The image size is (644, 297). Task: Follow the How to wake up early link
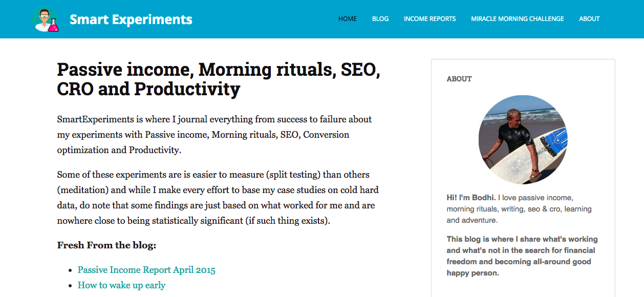(x=121, y=285)
